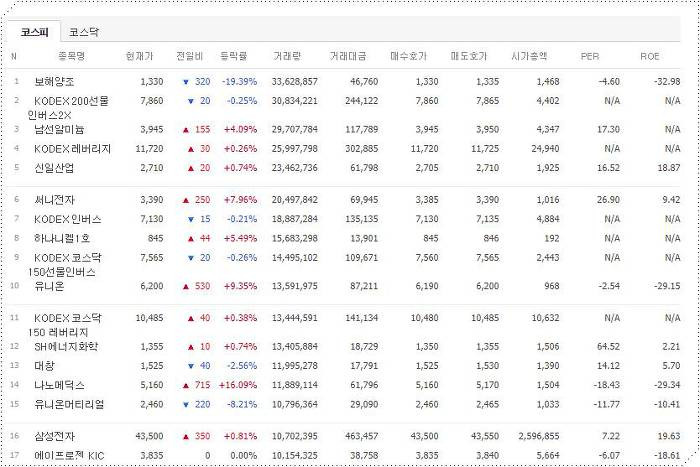Click the 33,628,857 volume value
The width and height of the screenshot is (700, 467).
point(295,82)
